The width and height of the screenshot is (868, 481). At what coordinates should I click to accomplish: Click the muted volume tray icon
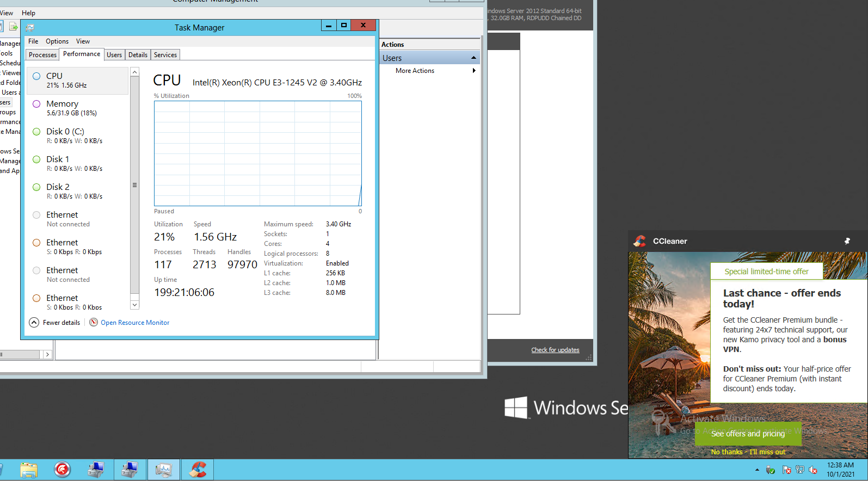click(x=813, y=470)
